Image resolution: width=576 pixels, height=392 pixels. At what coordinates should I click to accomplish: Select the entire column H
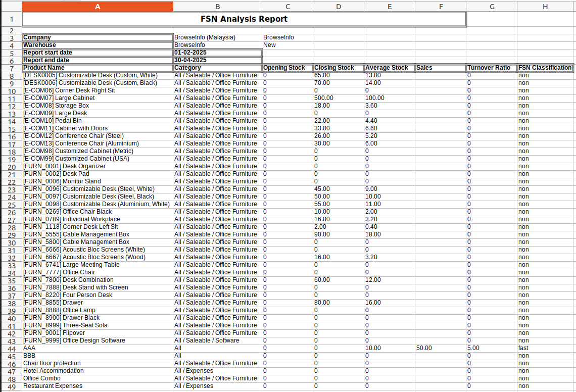pyautogui.click(x=545, y=6)
